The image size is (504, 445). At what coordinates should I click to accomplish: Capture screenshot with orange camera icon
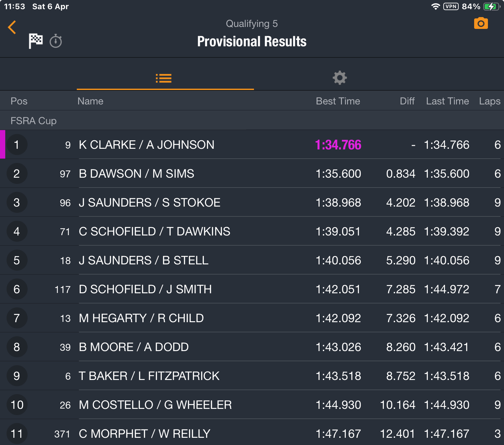[481, 23]
